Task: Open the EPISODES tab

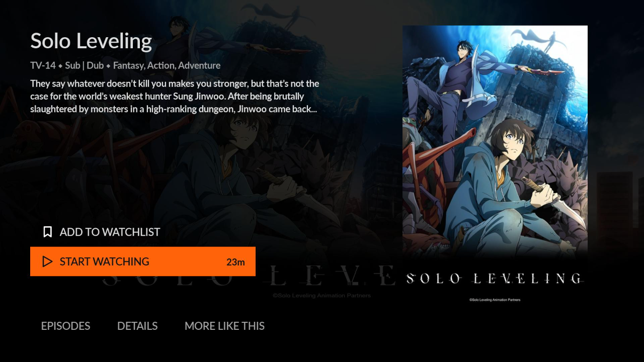Action: [x=65, y=326]
